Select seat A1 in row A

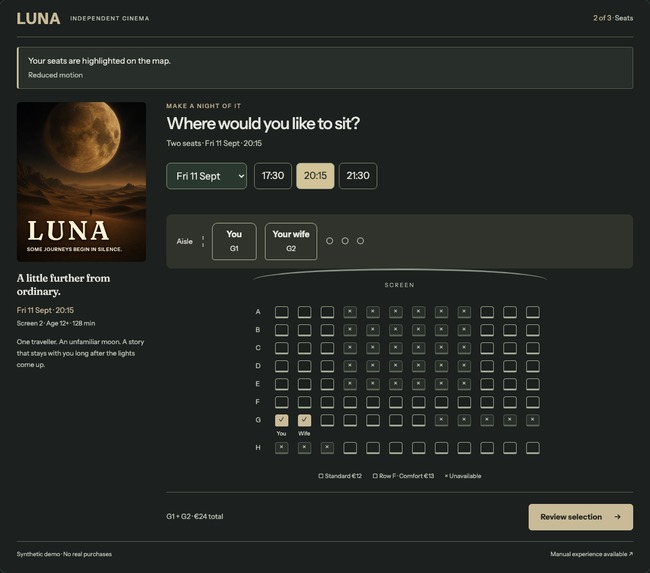pos(281,312)
